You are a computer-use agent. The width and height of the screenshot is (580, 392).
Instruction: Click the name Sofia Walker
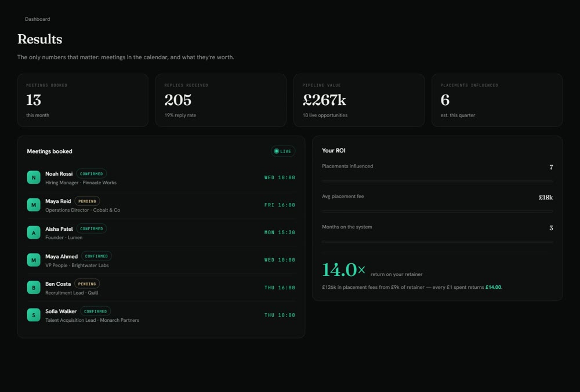point(61,311)
